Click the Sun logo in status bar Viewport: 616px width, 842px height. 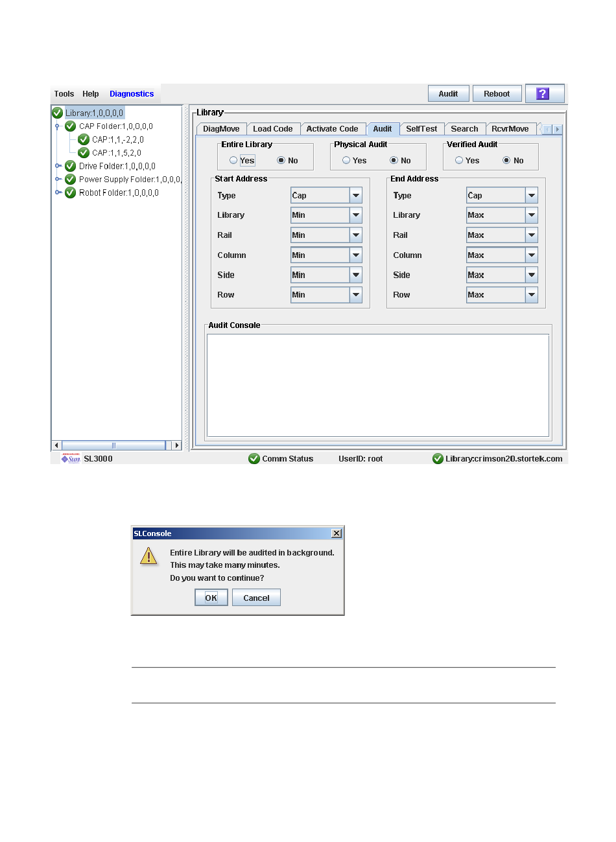71,459
